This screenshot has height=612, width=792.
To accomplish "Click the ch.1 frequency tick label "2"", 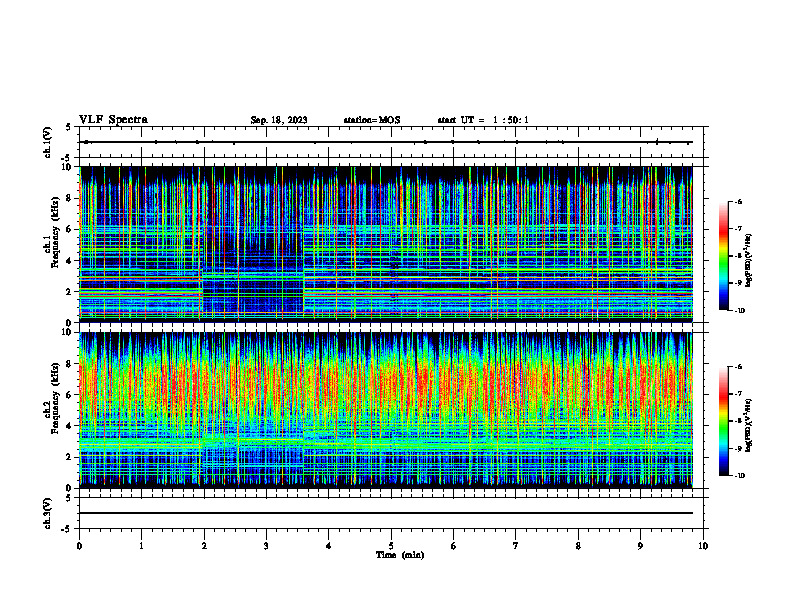I will click(x=70, y=292).
